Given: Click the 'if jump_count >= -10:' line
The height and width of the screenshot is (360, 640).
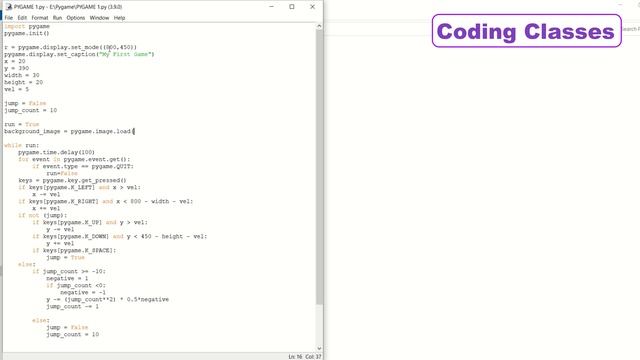Looking at the screenshot, I should click(x=69, y=271).
